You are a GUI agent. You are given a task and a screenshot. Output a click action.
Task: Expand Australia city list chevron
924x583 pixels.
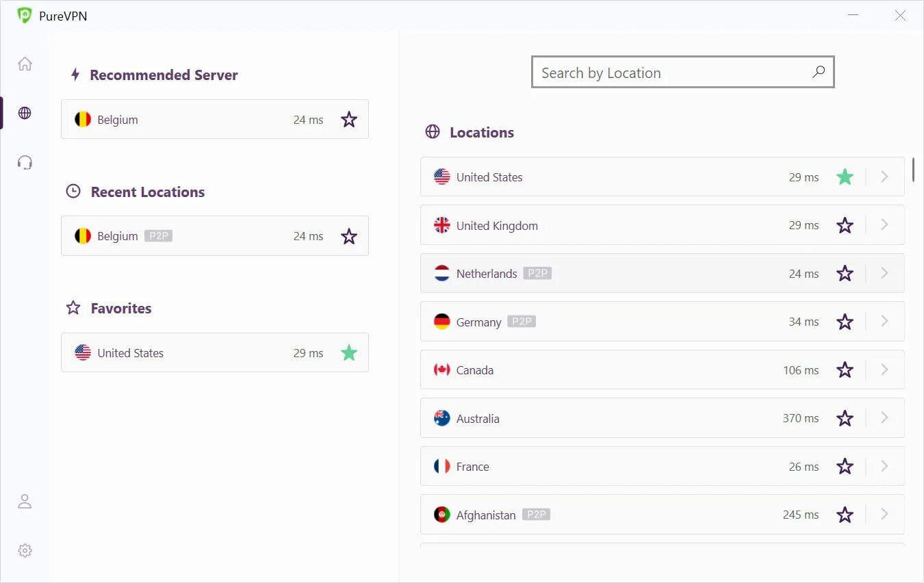click(884, 417)
